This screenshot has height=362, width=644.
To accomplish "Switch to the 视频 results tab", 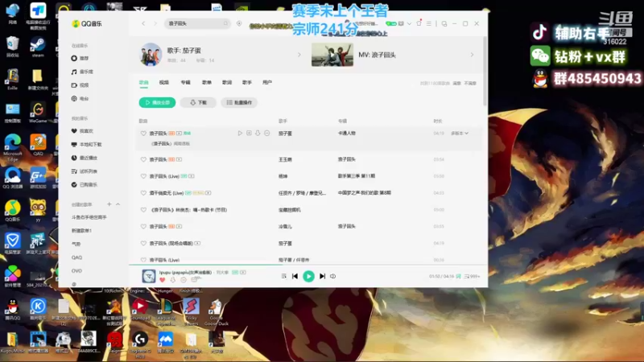I will coord(164,83).
